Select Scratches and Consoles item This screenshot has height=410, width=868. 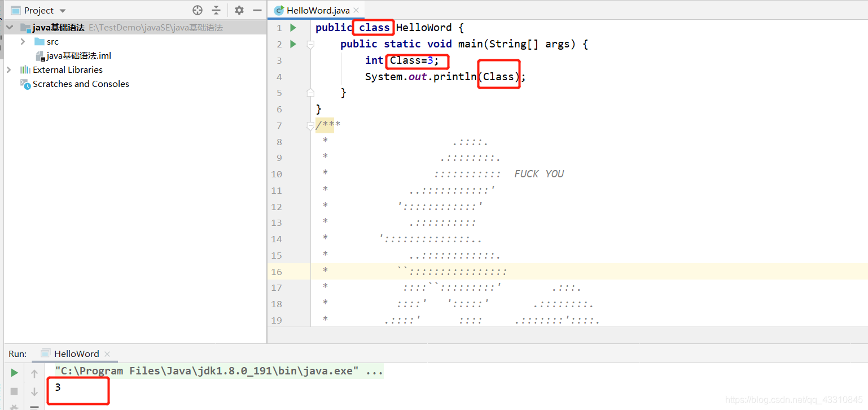[x=81, y=84]
